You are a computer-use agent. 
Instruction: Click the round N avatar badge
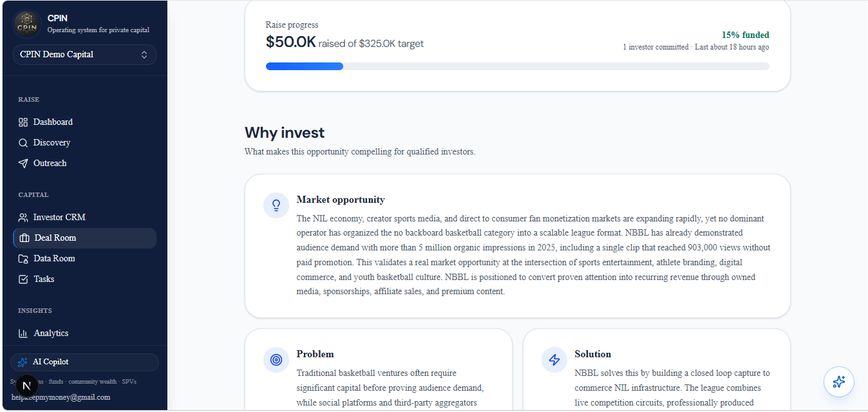26,386
